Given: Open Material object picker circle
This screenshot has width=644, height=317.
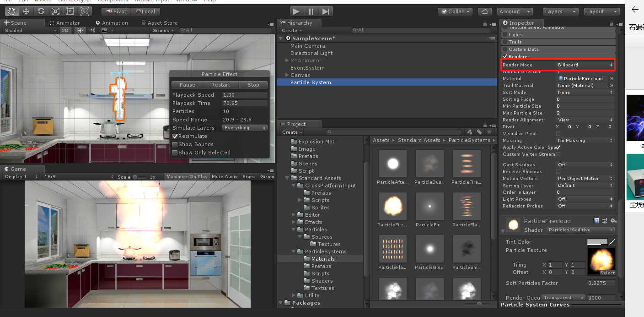Looking at the screenshot, I should pyautogui.click(x=611, y=79).
